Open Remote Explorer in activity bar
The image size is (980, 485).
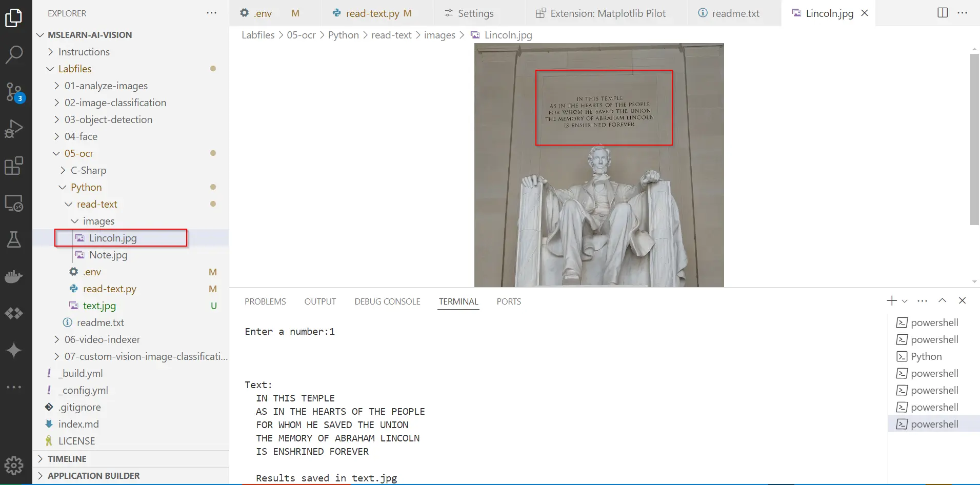coord(14,204)
